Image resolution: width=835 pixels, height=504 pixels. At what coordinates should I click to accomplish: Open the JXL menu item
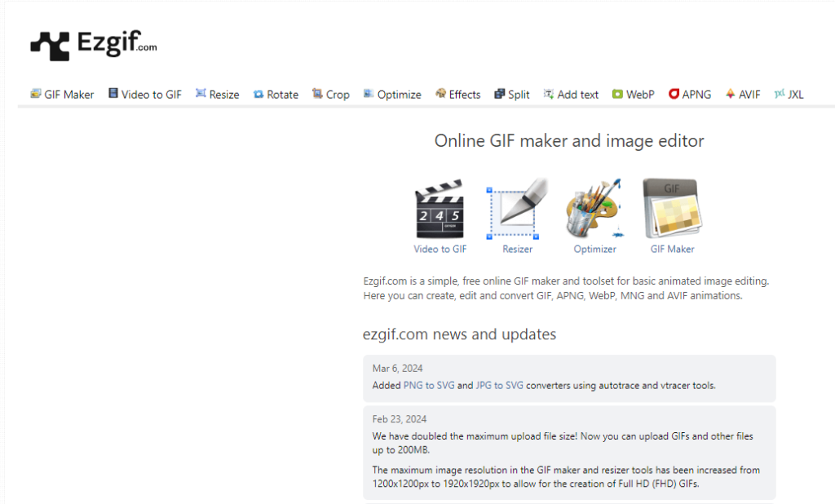coord(789,95)
